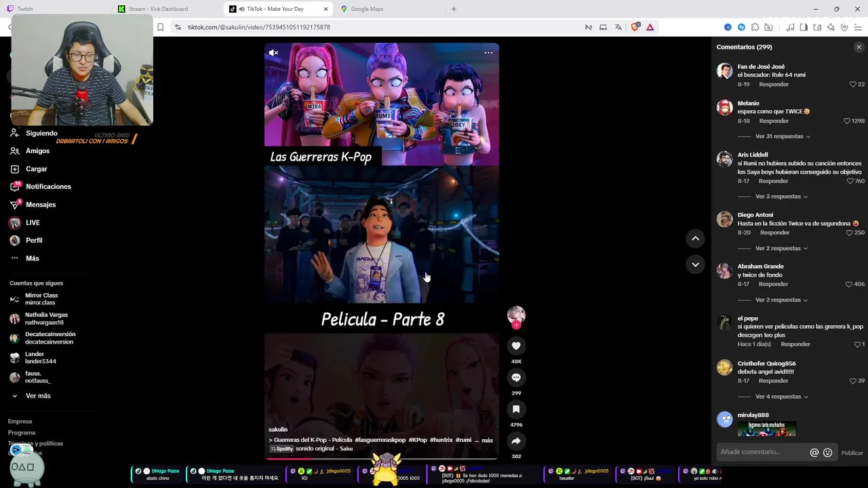This screenshot has width=868, height=488.
Task: Insert a mention with the @ icon
Action: (x=814, y=453)
